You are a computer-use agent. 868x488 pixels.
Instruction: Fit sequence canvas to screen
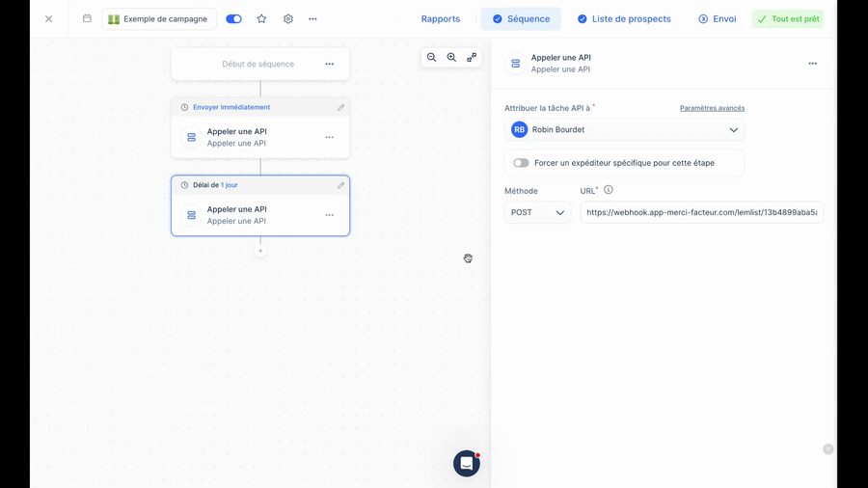click(x=472, y=58)
